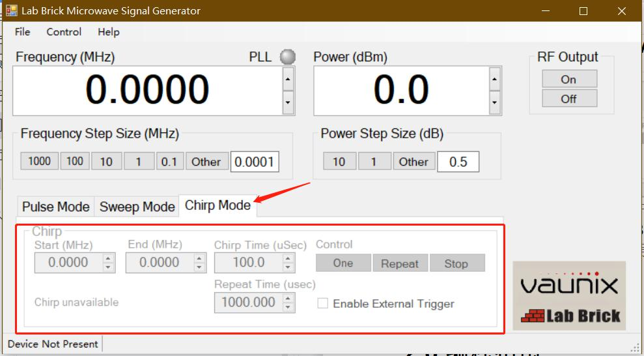The height and width of the screenshot is (356, 644).
Task: Increase power with the up arrow
Action: point(495,80)
